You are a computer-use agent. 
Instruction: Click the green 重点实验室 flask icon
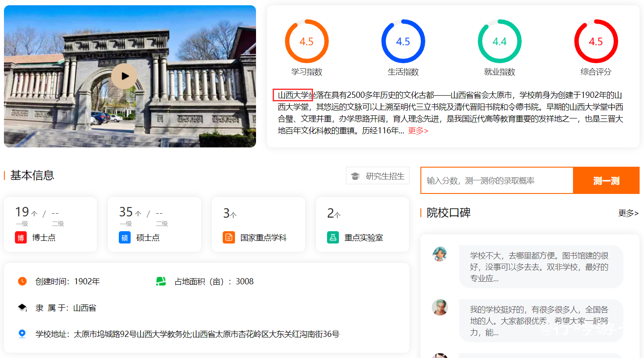(x=333, y=238)
